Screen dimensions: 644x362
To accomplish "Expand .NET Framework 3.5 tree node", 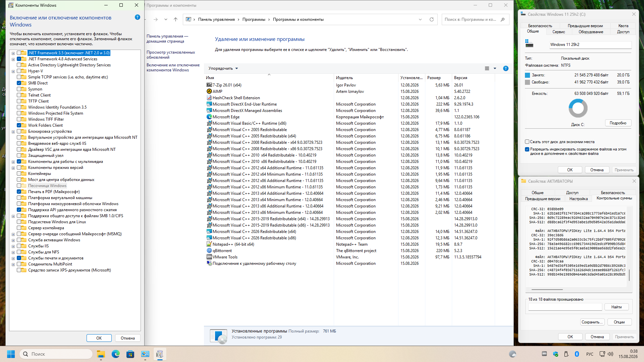I will click(x=13, y=53).
